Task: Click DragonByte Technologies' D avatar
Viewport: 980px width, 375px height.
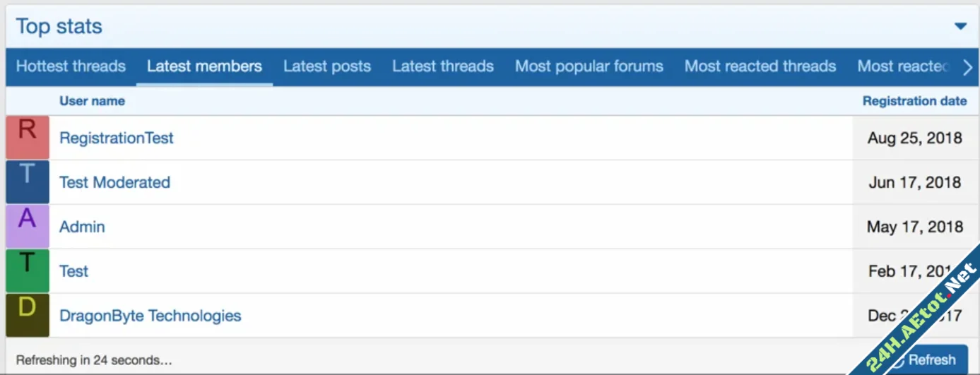Action: point(28,316)
